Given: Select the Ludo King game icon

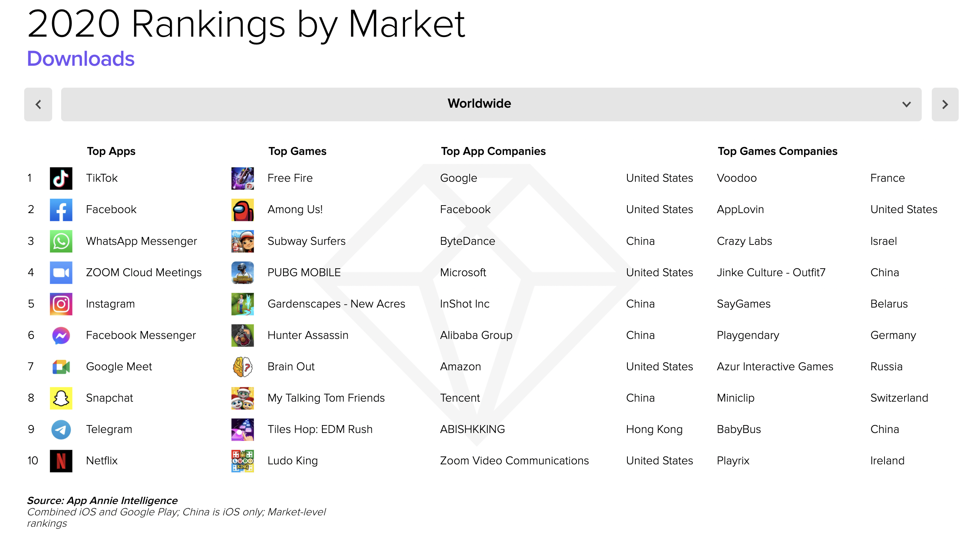Looking at the screenshot, I should (x=243, y=461).
